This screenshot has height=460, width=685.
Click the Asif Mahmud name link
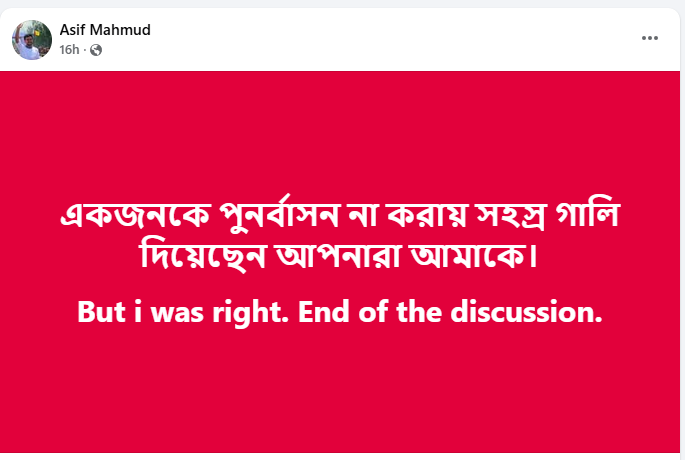(x=105, y=30)
